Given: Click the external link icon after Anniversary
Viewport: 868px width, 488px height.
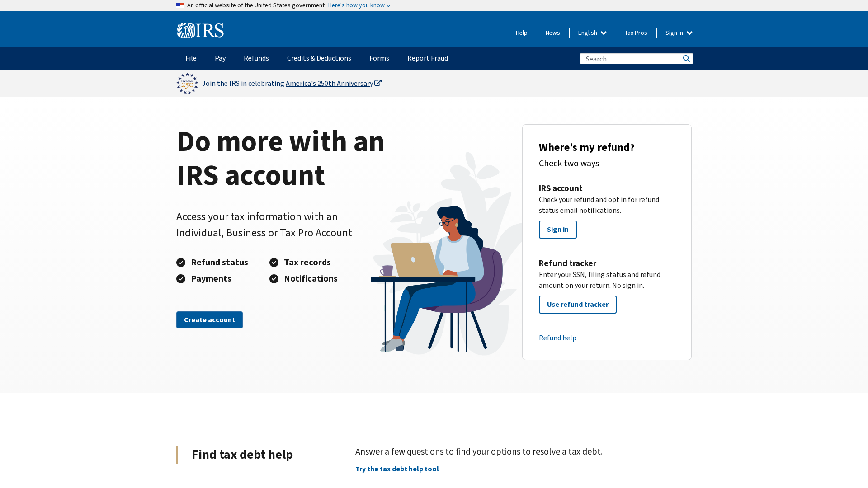Looking at the screenshot, I should click(x=378, y=83).
